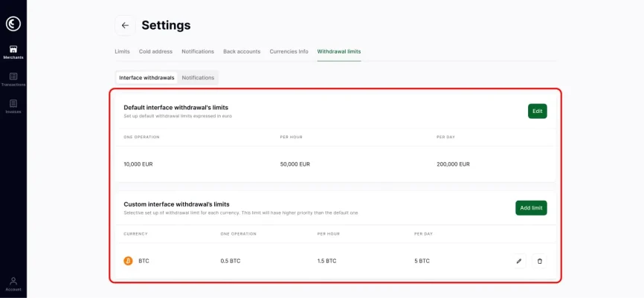Open the Transactions section in sidebar

[13, 80]
